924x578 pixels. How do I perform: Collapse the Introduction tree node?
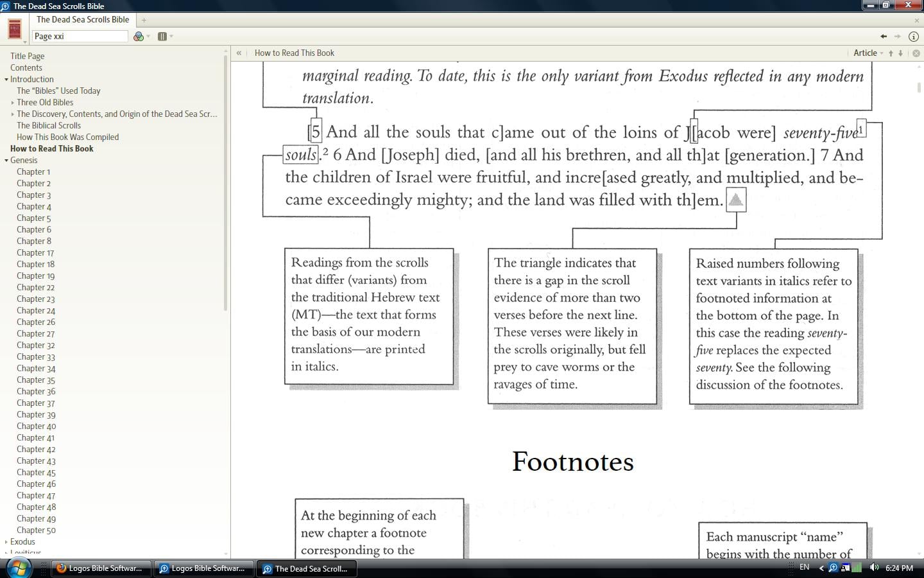coord(6,80)
